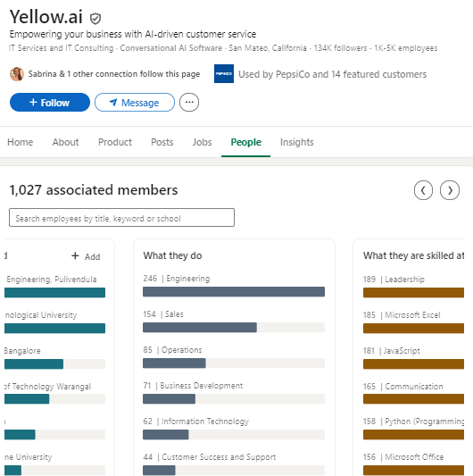Select the 165 Communication skill
Viewport: 473px width, 476px height.
413,393
